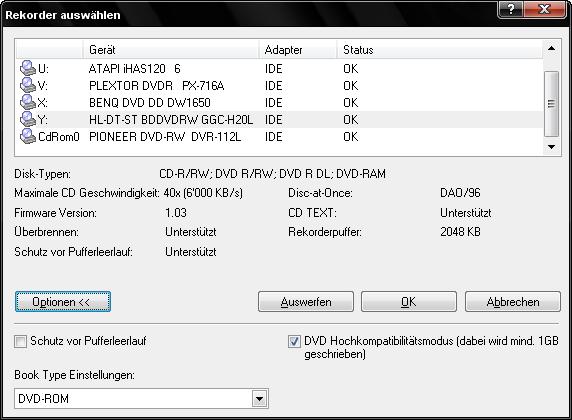Sort by the Adapter column header
572x420 pixels.
coord(298,50)
